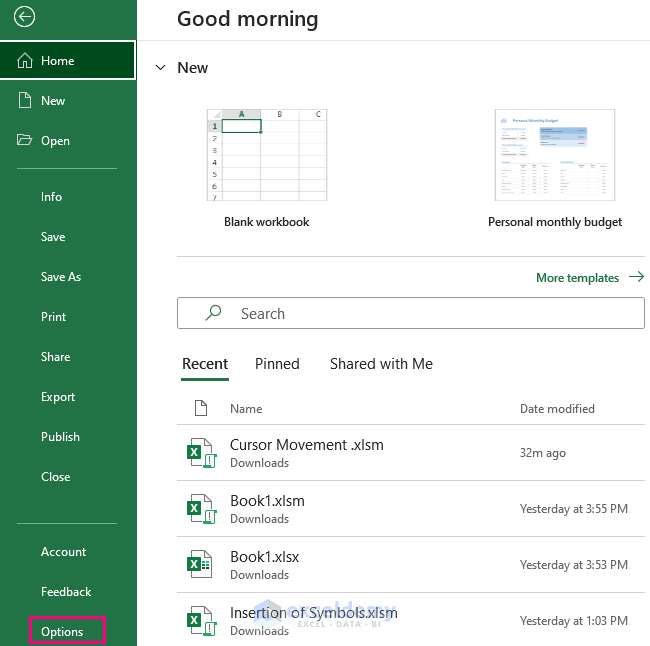Click the Home house icon in sidebar
The image size is (650, 646).
point(25,61)
